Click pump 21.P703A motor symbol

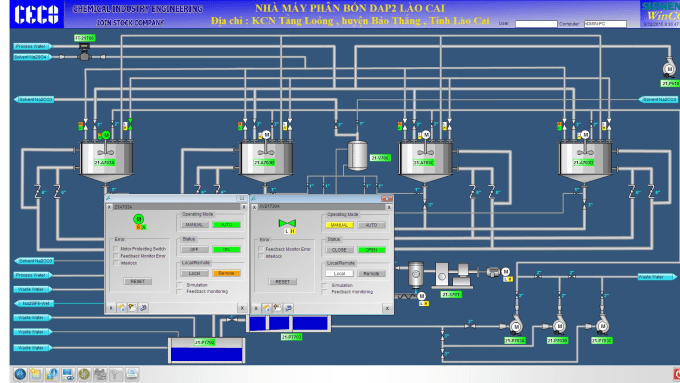click(x=516, y=327)
